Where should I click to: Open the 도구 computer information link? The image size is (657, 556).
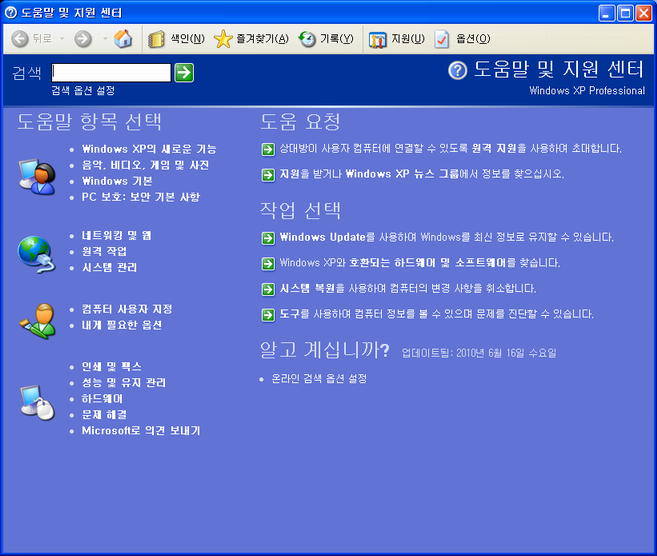(x=437, y=314)
